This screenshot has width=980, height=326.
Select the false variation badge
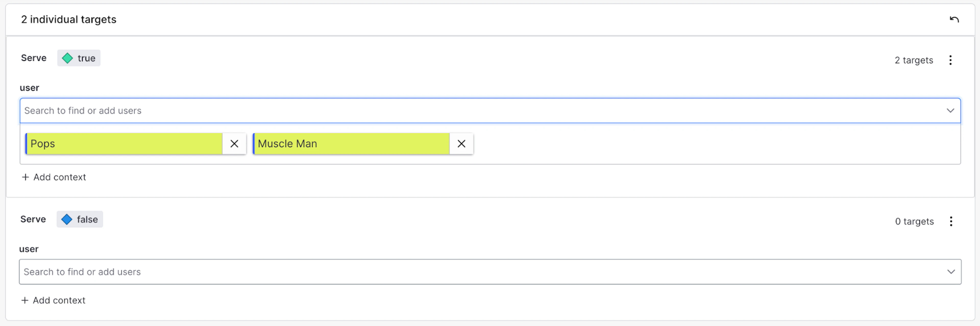(x=79, y=219)
